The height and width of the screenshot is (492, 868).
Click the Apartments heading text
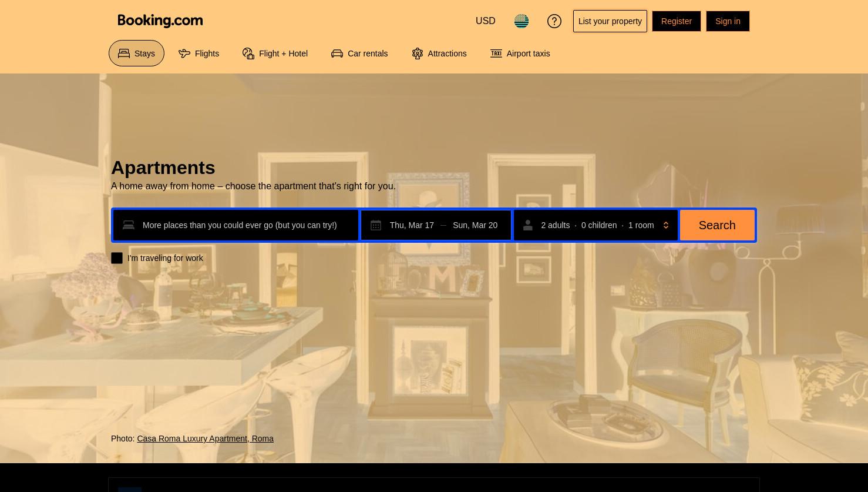(x=163, y=168)
